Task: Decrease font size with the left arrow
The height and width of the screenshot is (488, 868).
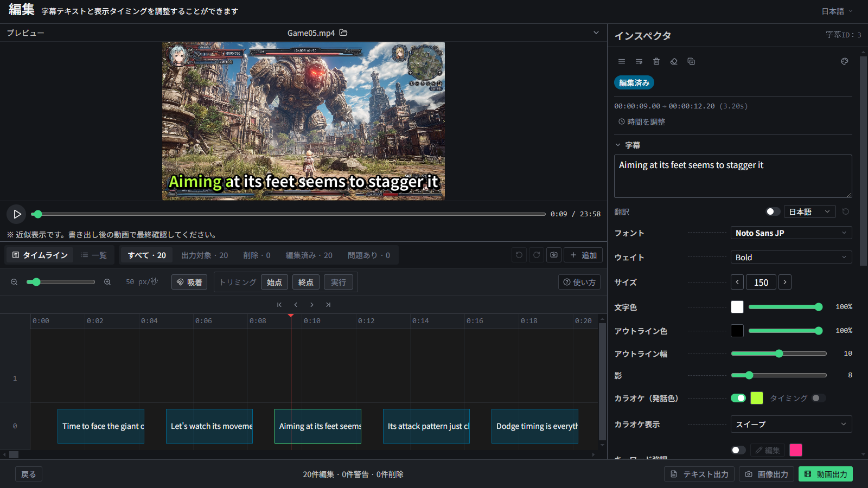Action: coord(737,282)
